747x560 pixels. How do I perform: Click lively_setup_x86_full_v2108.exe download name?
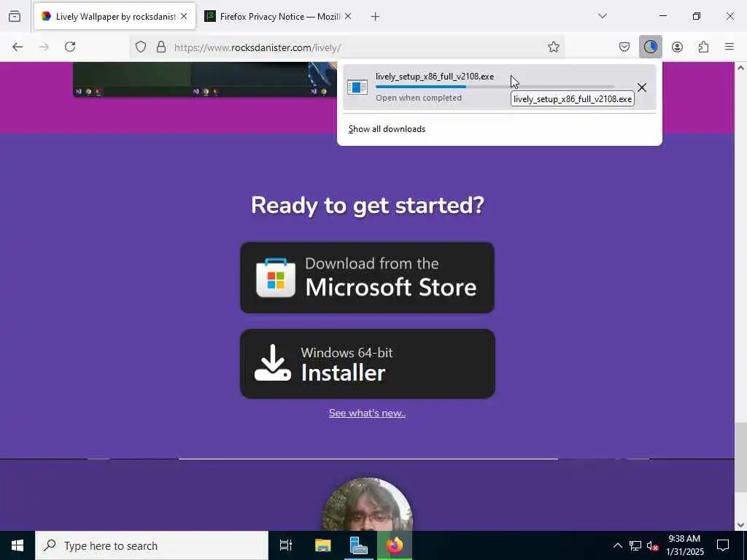pyautogui.click(x=435, y=76)
